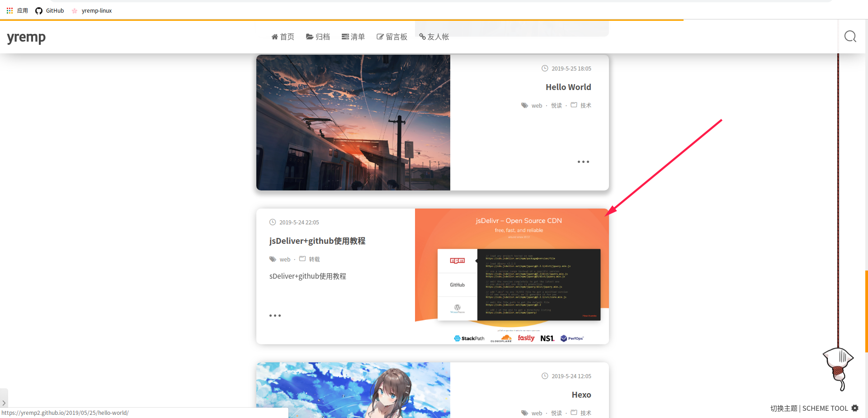Go to 首页 home menu item
The height and width of the screenshot is (418, 868).
click(x=283, y=37)
